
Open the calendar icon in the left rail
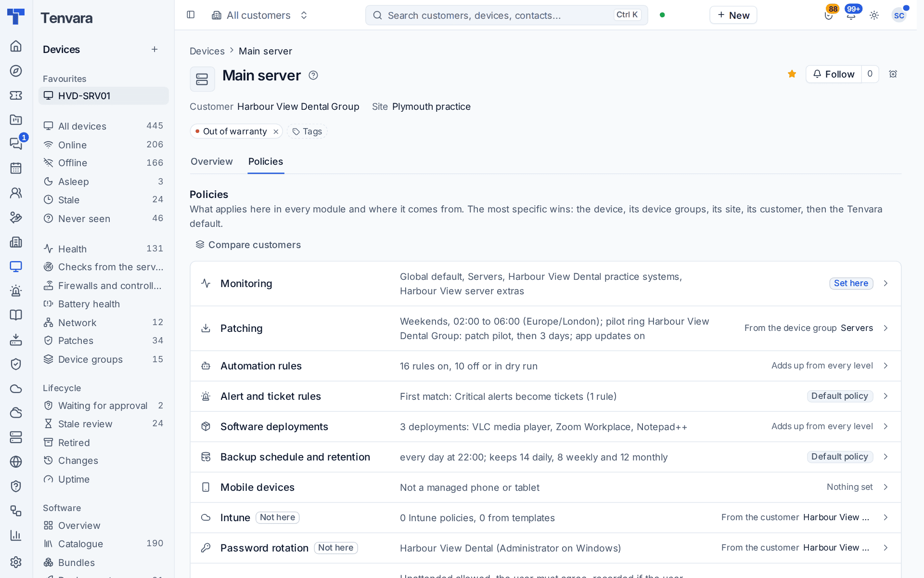point(16,168)
